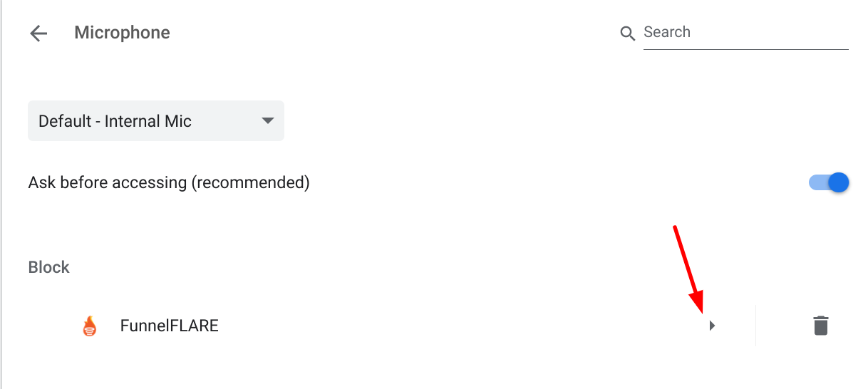
Task: Click the word (recommended) in the setting
Action: [x=250, y=182]
